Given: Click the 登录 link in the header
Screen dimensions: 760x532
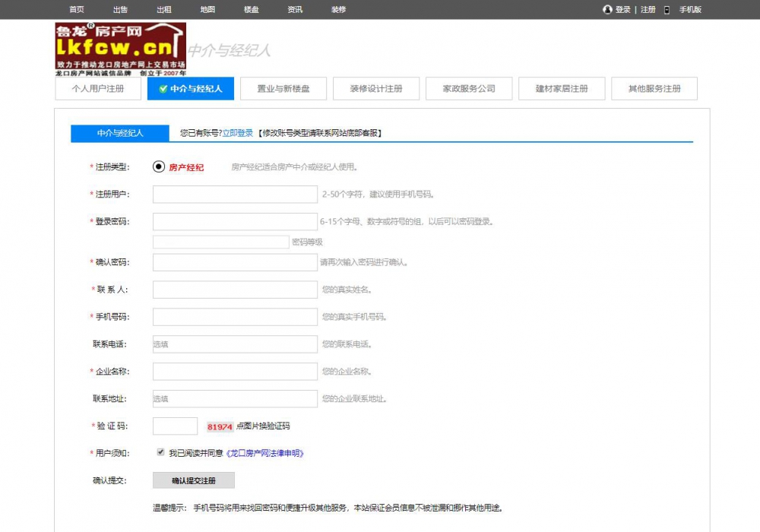Looking at the screenshot, I should click(x=623, y=10).
